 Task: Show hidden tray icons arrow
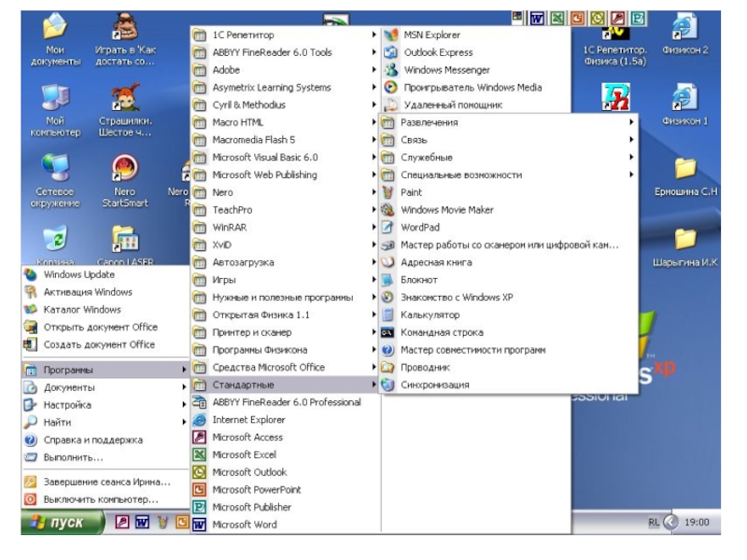click(x=670, y=523)
